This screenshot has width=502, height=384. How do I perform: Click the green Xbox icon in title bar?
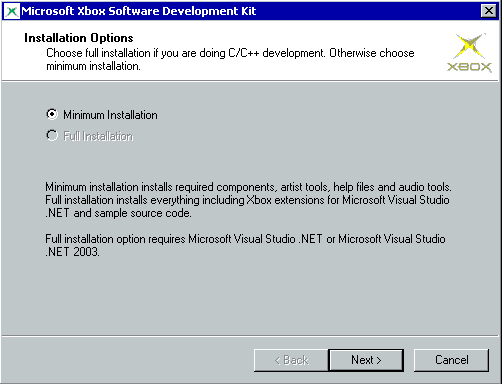click(x=12, y=11)
